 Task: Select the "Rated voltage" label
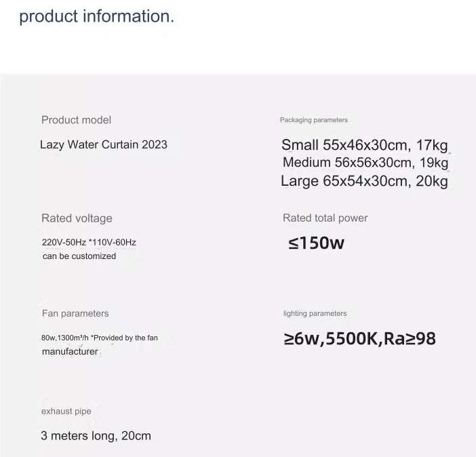point(77,218)
